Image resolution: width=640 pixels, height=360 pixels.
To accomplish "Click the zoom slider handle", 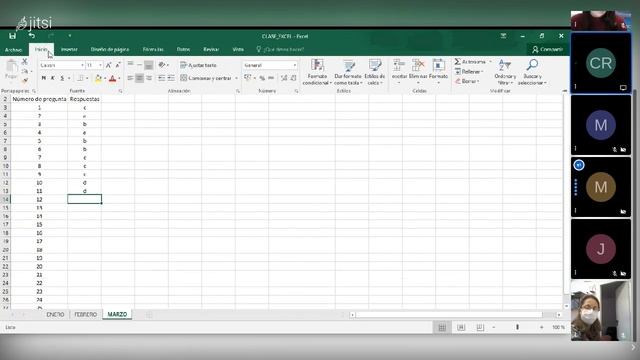I will [518, 327].
